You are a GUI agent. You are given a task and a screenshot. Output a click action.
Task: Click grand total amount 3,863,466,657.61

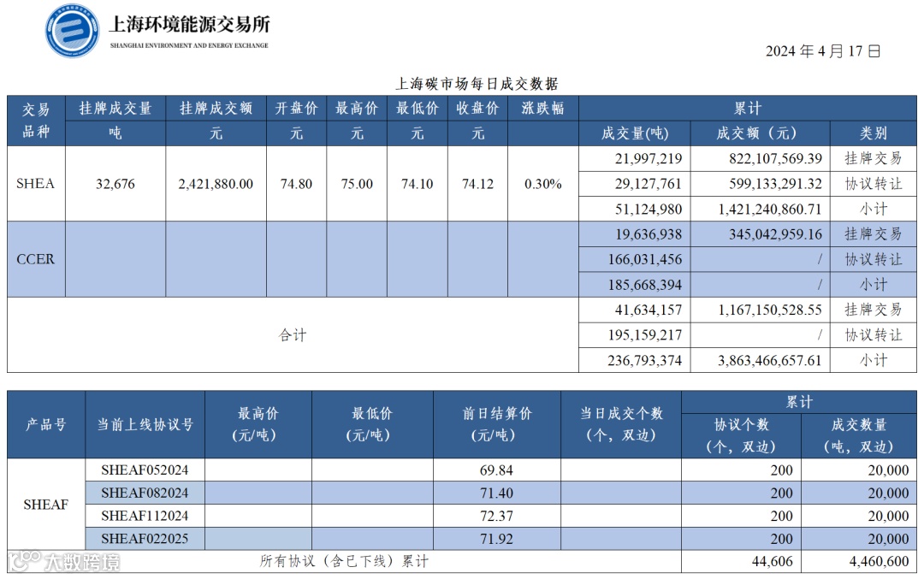click(770, 360)
